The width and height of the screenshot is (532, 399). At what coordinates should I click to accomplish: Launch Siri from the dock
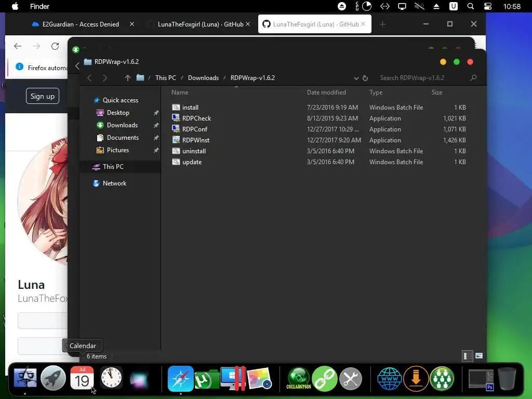tap(139, 379)
